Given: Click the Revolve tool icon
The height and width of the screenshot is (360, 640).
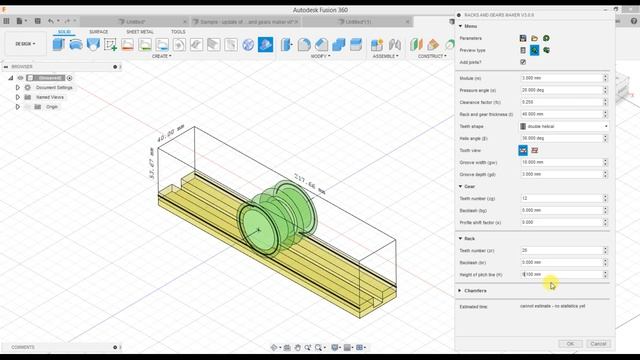Looking at the screenshot, I should point(76,44).
